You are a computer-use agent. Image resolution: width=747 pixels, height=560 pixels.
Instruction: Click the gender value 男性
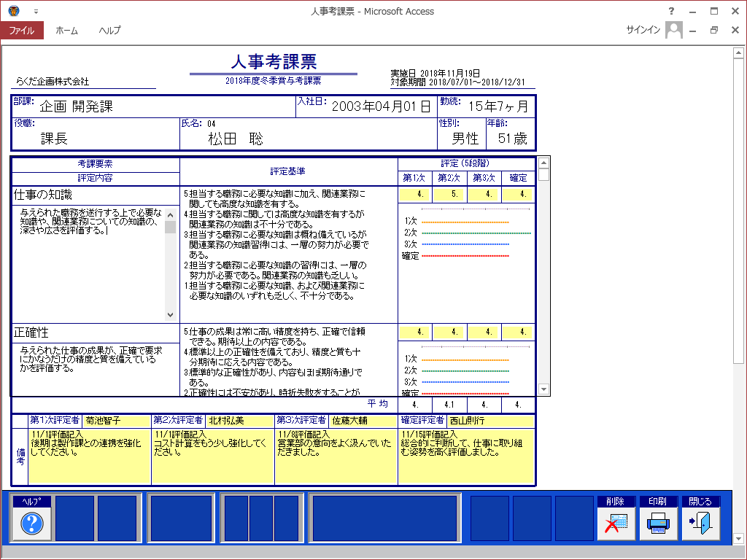click(x=465, y=139)
